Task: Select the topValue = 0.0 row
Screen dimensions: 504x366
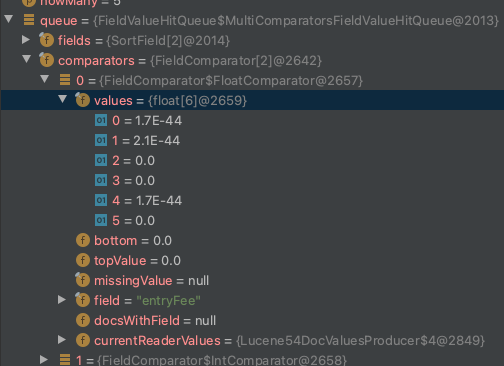Action: click(252, 260)
